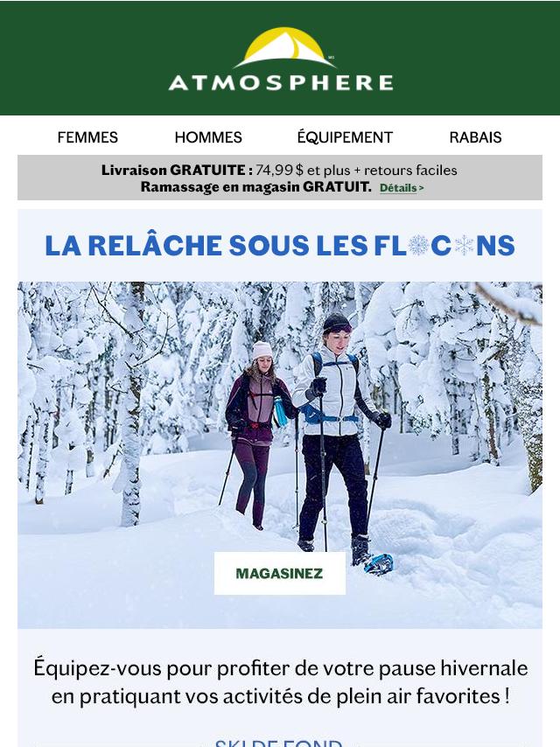Open the FEMMES menu item

(87, 137)
